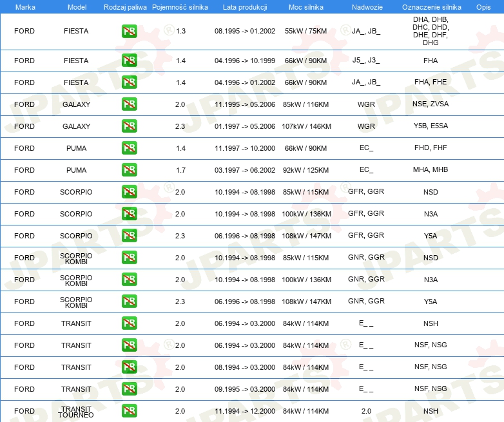Click the Opis column header
The width and height of the screenshot is (504, 422).
point(483,7)
